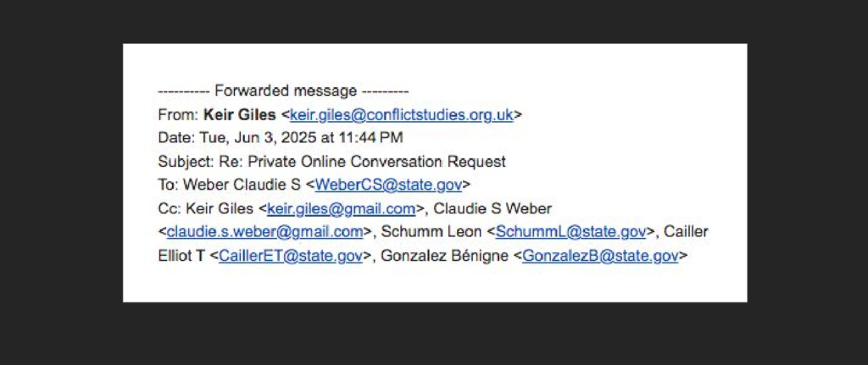
Task: Click the "To:" field label
Action: (x=168, y=185)
